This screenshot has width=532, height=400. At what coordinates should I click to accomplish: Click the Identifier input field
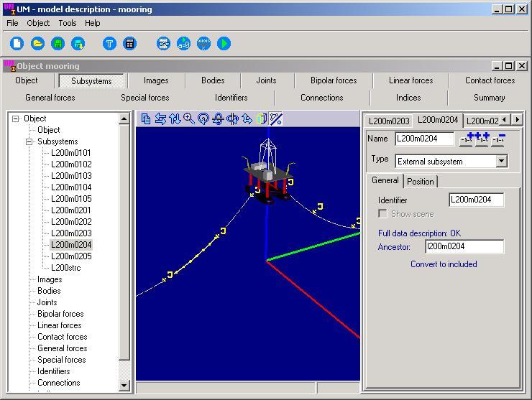point(477,200)
